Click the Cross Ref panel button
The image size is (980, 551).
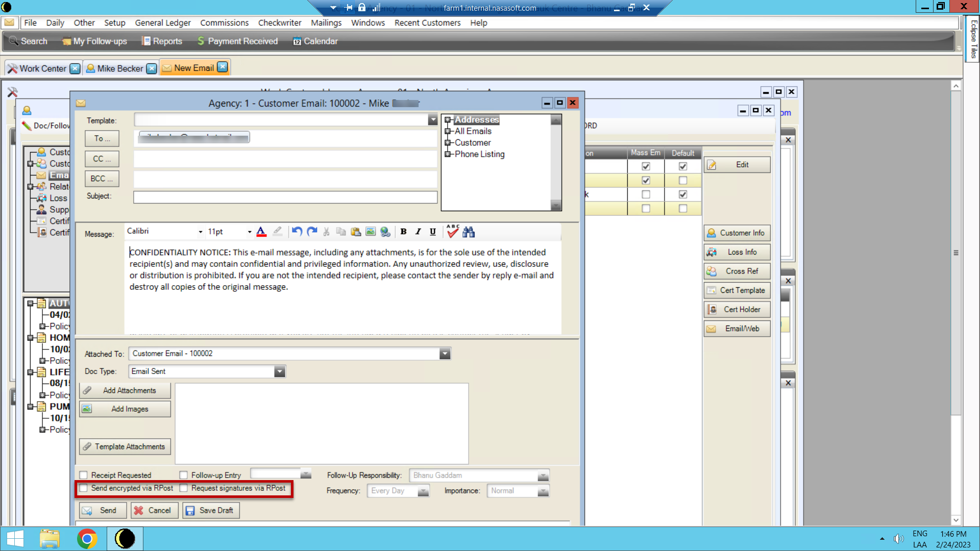pyautogui.click(x=737, y=271)
